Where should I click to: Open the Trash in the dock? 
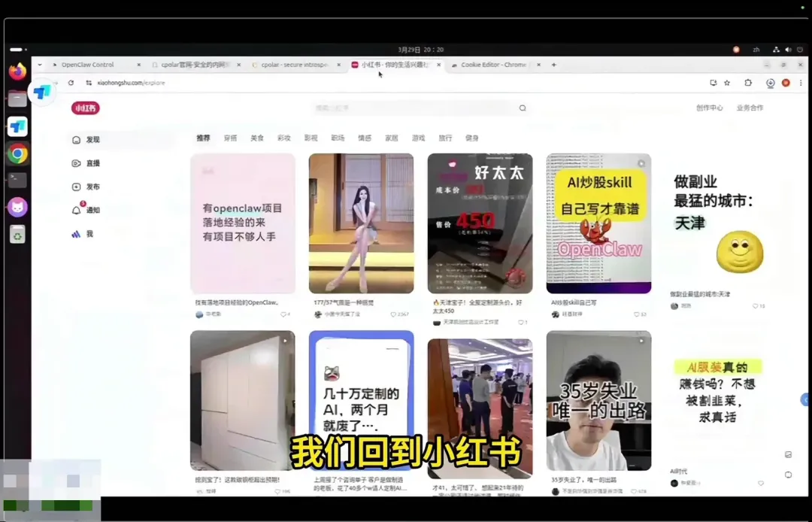(17, 235)
